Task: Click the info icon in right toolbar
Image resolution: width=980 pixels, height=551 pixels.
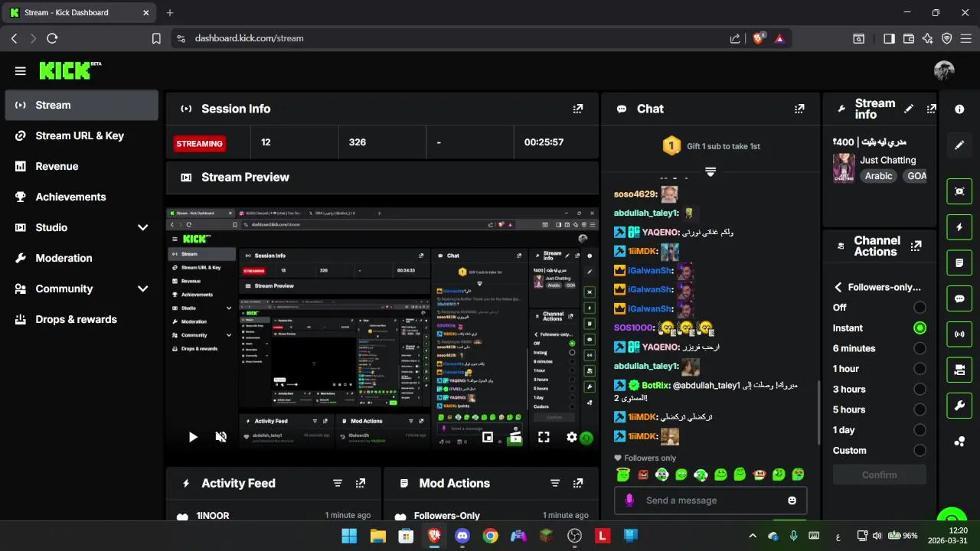Action: tap(959, 109)
